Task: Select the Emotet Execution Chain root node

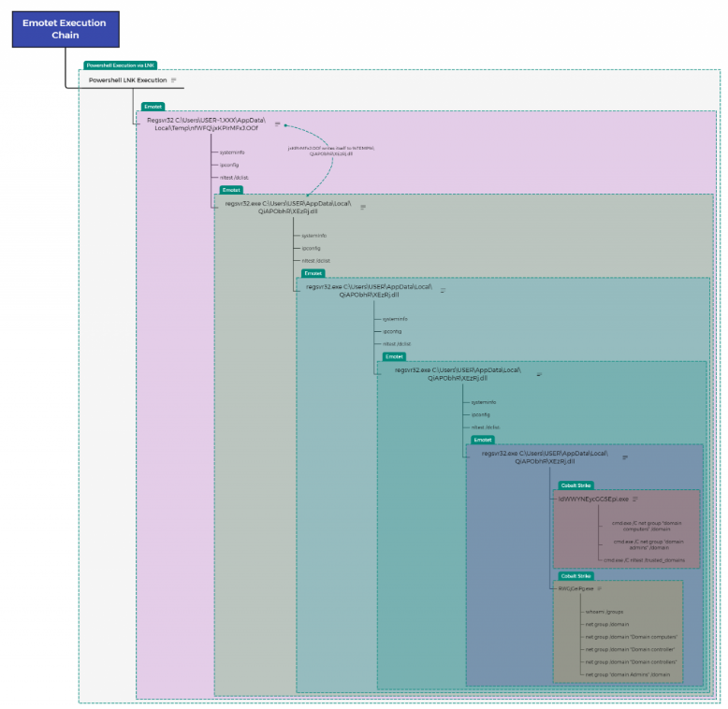Action: pyautogui.click(x=66, y=29)
